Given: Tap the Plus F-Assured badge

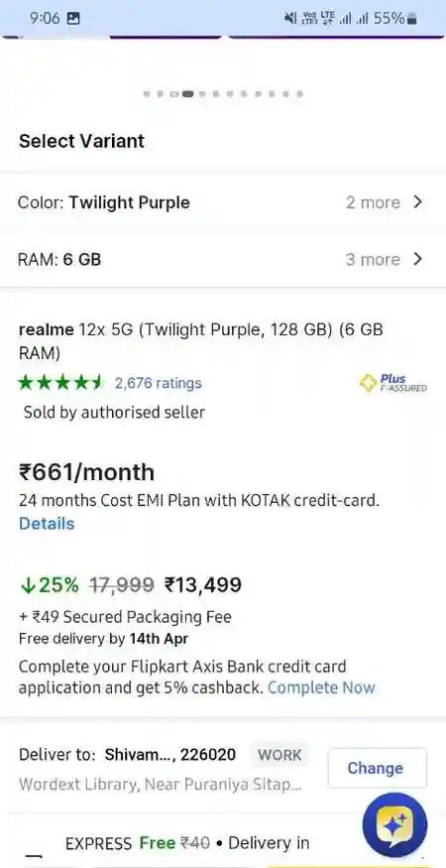Looking at the screenshot, I should 393,383.
